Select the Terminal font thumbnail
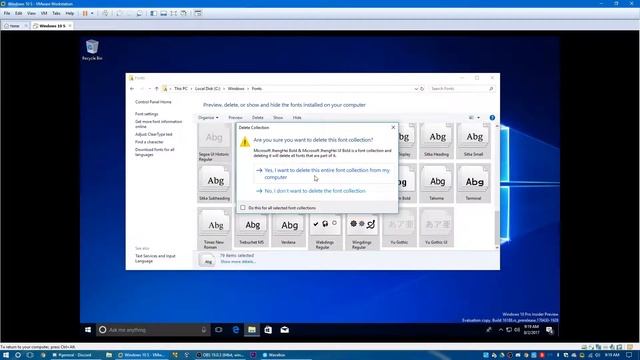The image size is (640, 360). click(x=473, y=183)
